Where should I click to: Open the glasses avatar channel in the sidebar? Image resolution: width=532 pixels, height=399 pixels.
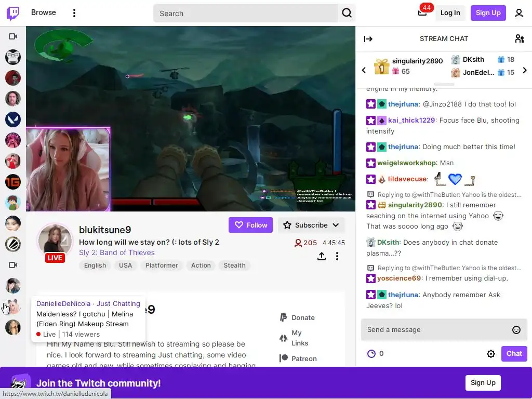(x=13, y=57)
